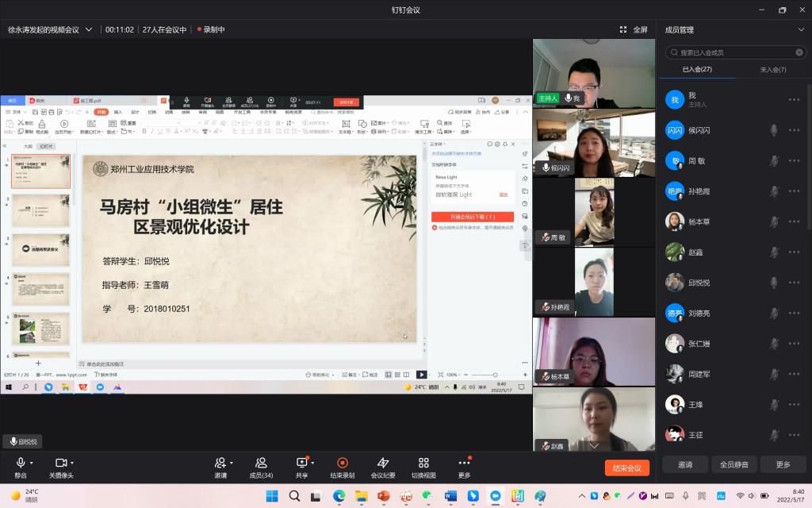The image size is (812, 508).
Task: Toggle your microphone with 静音
Action: click(20, 463)
